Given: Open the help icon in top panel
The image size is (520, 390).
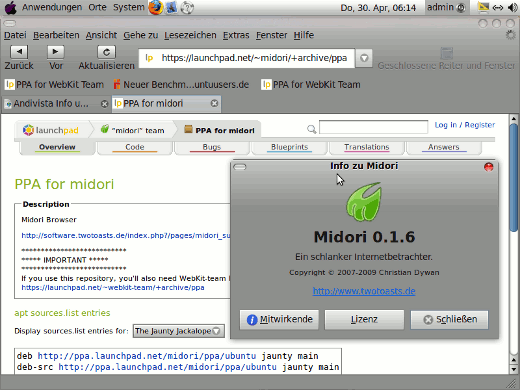Looking at the screenshot, I should [187, 7].
